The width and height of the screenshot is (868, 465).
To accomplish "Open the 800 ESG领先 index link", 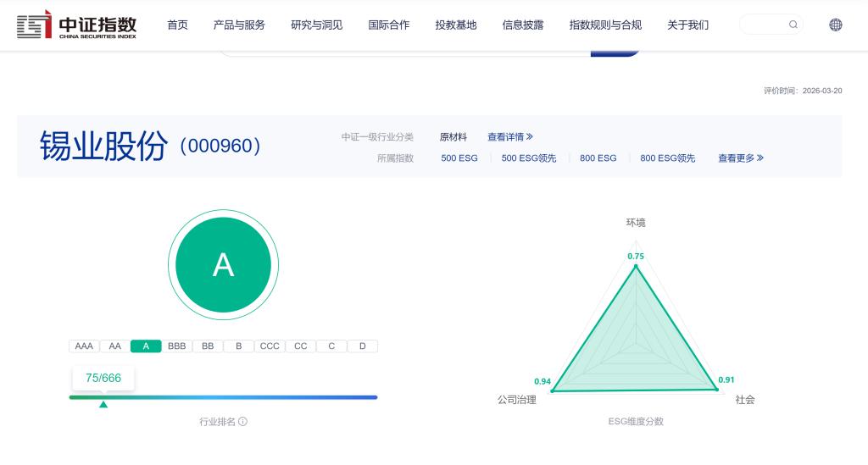I will (667, 158).
